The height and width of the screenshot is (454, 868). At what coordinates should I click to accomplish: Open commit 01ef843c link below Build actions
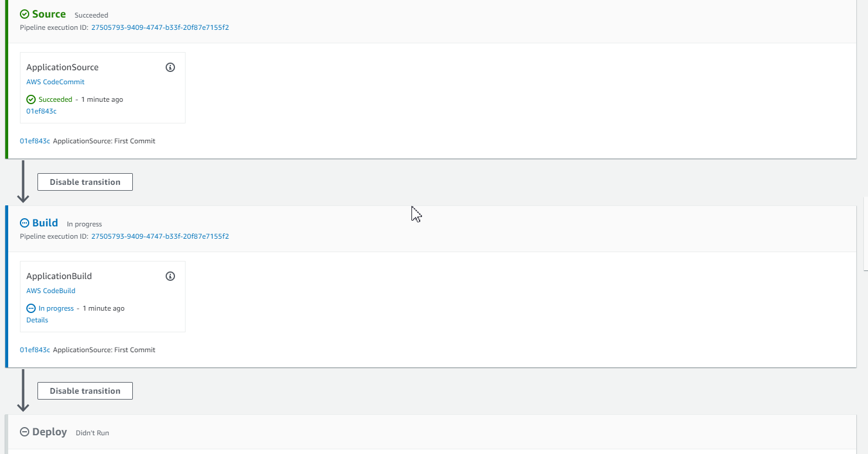coord(35,350)
